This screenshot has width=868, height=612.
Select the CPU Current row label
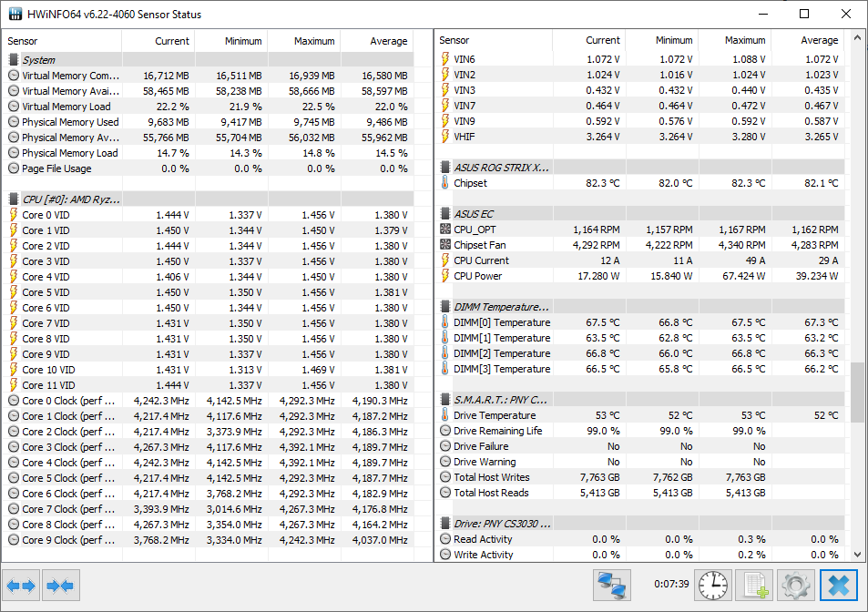pyautogui.click(x=481, y=260)
